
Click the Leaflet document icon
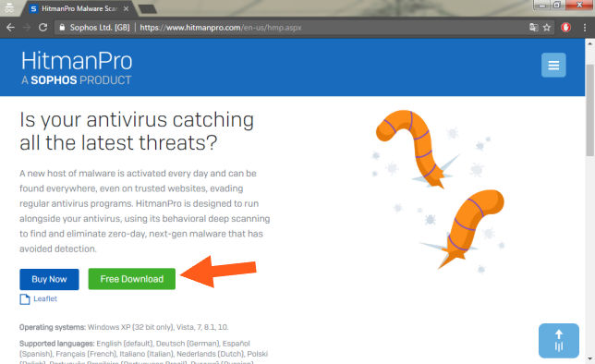tap(25, 299)
